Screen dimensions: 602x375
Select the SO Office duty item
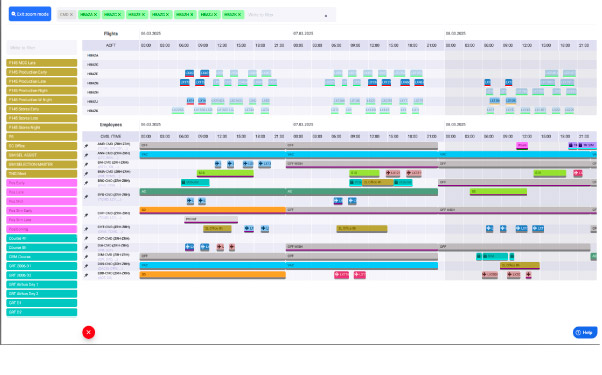click(x=41, y=146)
